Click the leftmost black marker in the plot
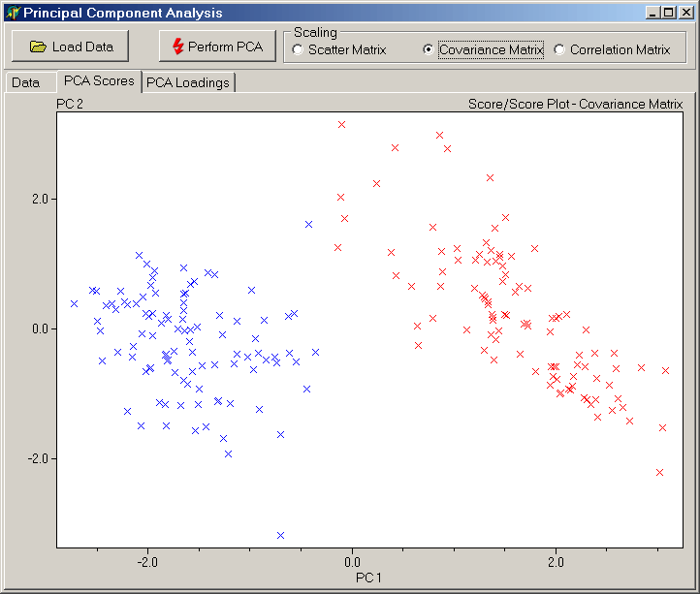This screenshot has height=594, width=700. [x=74, y=303]
